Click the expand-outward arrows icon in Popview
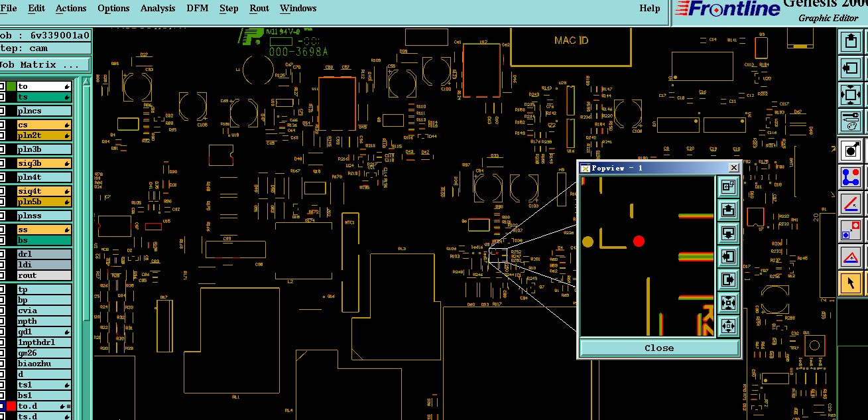Viewport: 868px width, 420px height. tap(727, 326)
